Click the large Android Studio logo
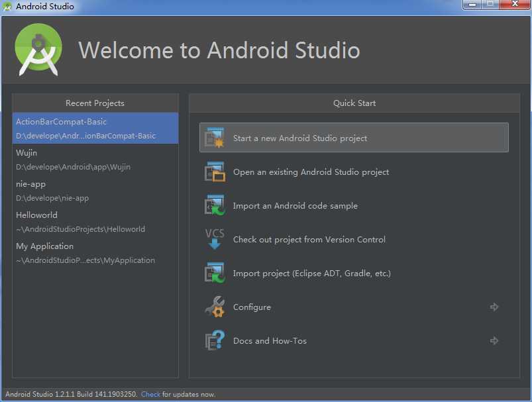The width and height of the screenshot is (532, 402). pyautogui.click(x=38, y=50)
